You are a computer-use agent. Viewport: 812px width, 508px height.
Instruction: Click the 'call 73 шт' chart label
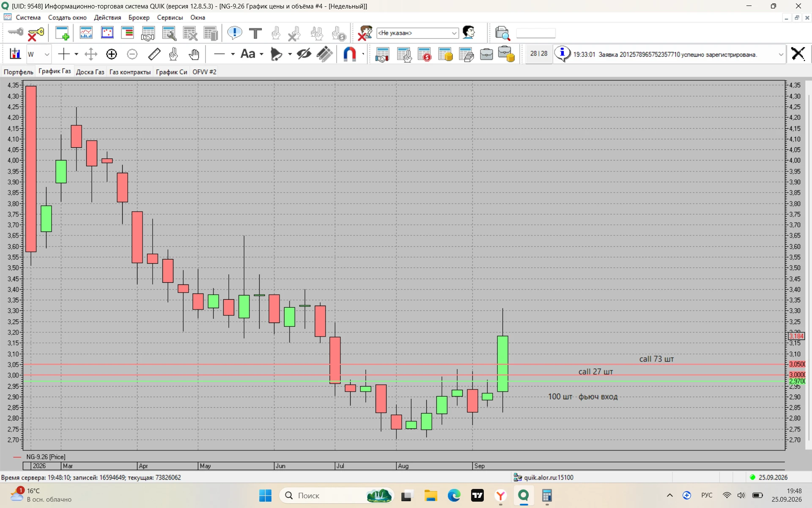(x=656, y=359)
